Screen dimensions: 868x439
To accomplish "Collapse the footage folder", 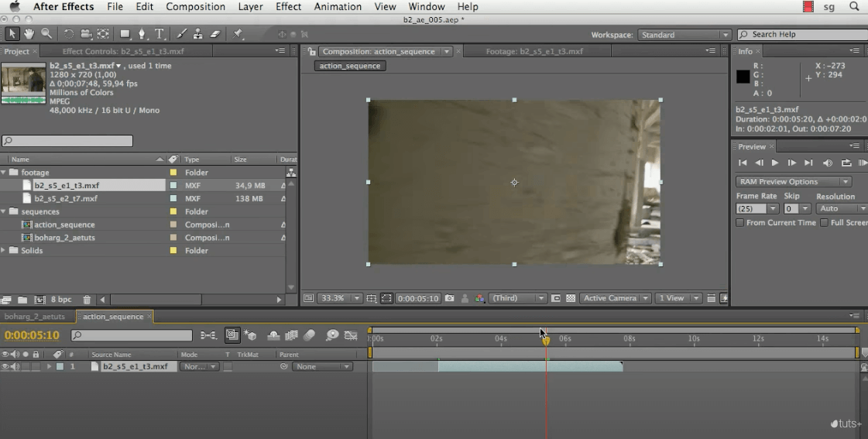I will pos(4,173).
